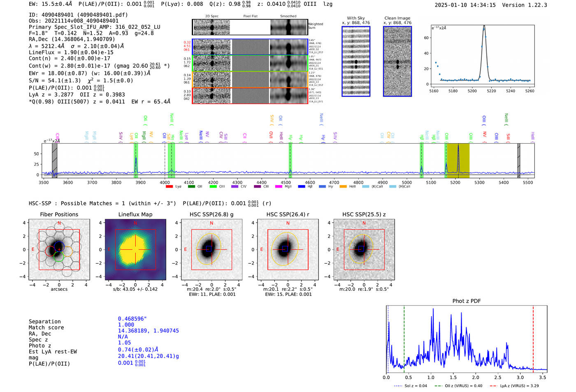Open the HSC SSP(25.5) z cutout
The height and width of the screenshot is (392, 576).
tap(364, 250)
